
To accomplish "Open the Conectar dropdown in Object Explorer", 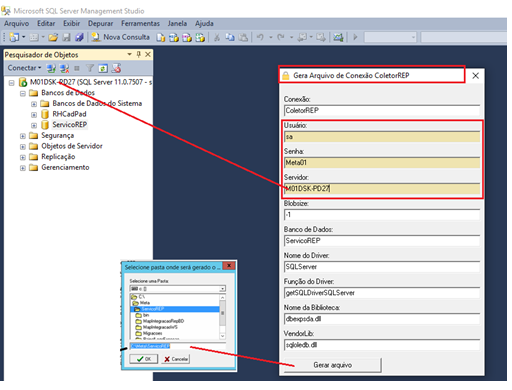I will (24, 68).
